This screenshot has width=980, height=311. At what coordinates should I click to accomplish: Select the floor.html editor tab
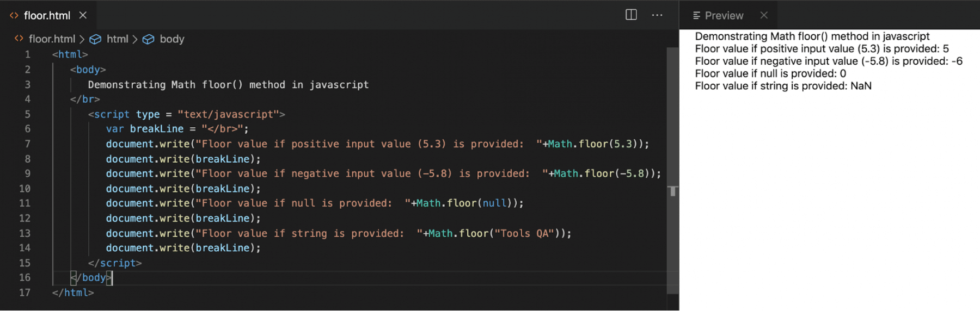point(48,15)
